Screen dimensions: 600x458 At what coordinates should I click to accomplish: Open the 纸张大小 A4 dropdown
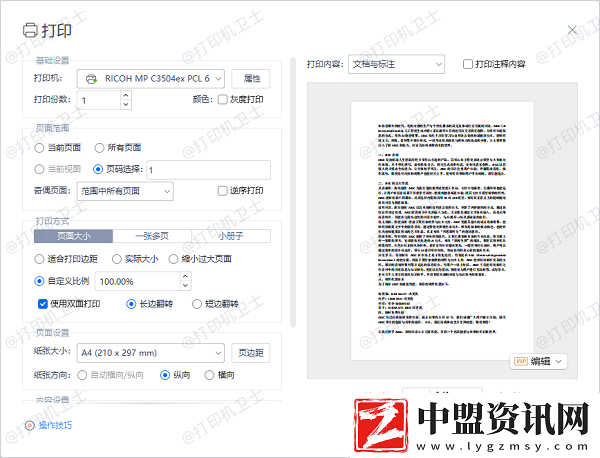(150, 353)
